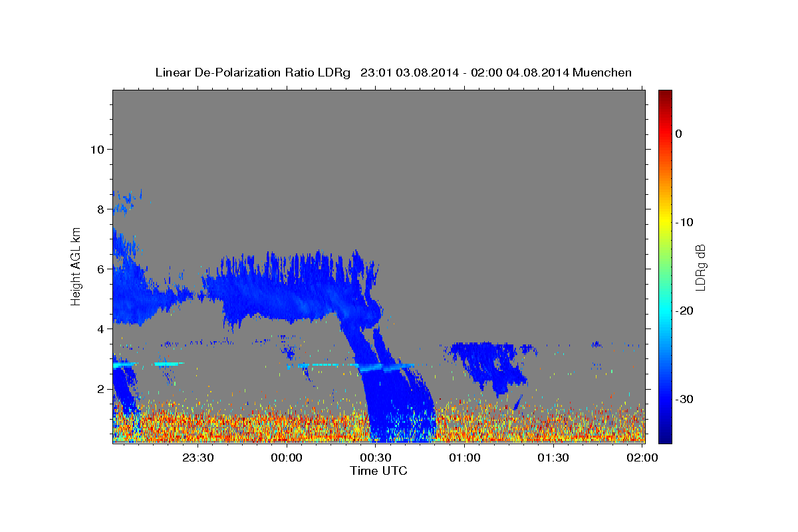
Task: Click the 23:30 time tick label
Action: coord(198,458)
